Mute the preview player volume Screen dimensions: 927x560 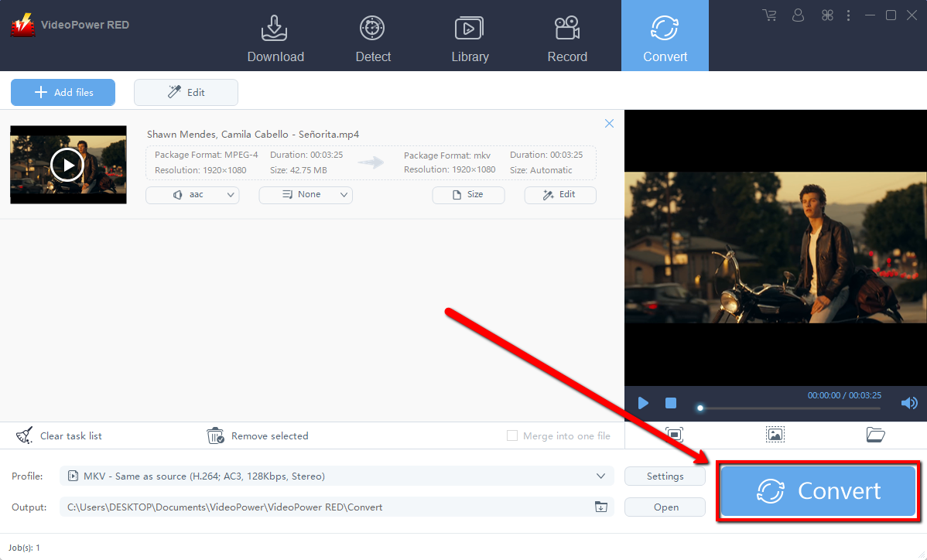(x=909, y=402)
